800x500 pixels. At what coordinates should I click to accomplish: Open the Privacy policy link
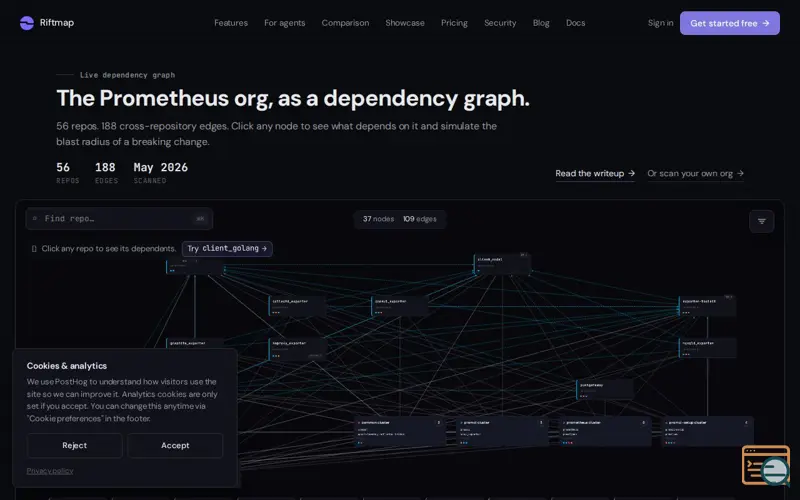click(50, 471)
